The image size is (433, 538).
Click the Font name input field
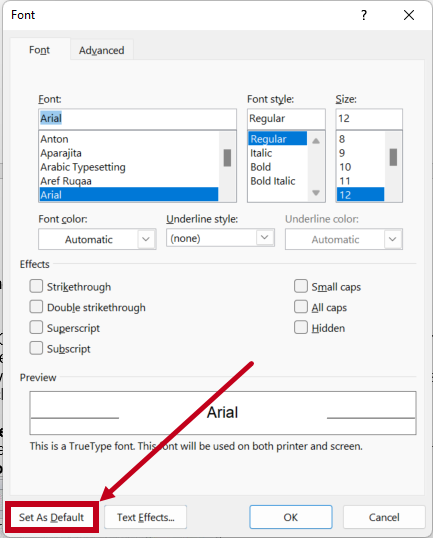coord(137,118)
